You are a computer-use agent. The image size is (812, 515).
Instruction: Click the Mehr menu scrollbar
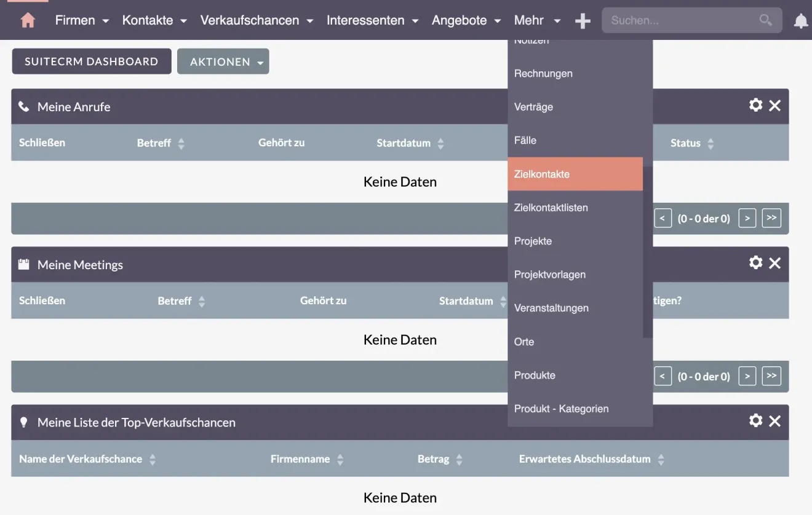[x=647, y=246]
